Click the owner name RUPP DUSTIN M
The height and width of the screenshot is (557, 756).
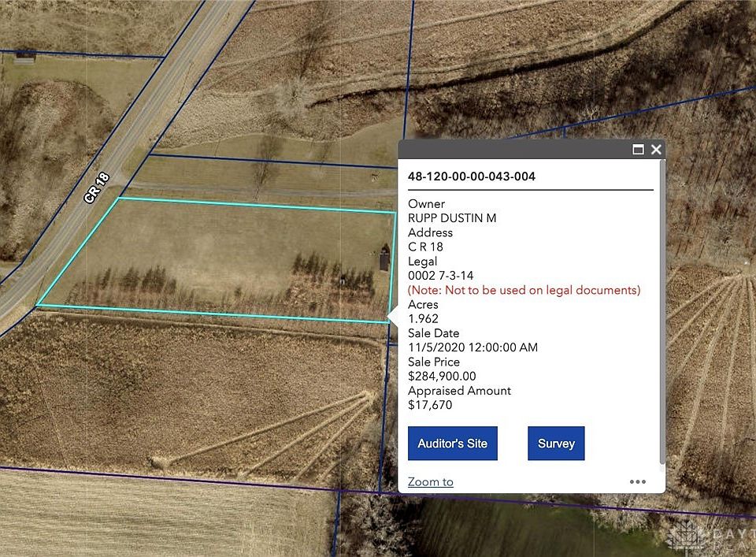[452, 218]
